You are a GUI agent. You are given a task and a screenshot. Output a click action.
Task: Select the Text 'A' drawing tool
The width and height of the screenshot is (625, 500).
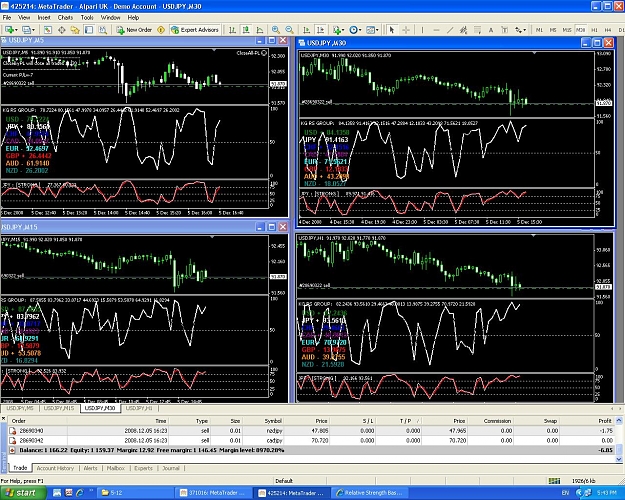pyautogui.click(x=491, y=30)
